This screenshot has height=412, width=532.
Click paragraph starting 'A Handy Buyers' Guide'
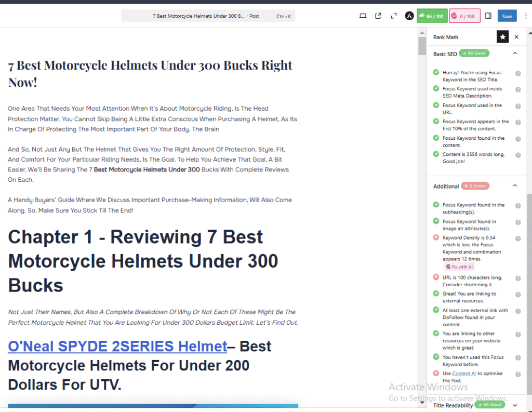pos(150,205)
